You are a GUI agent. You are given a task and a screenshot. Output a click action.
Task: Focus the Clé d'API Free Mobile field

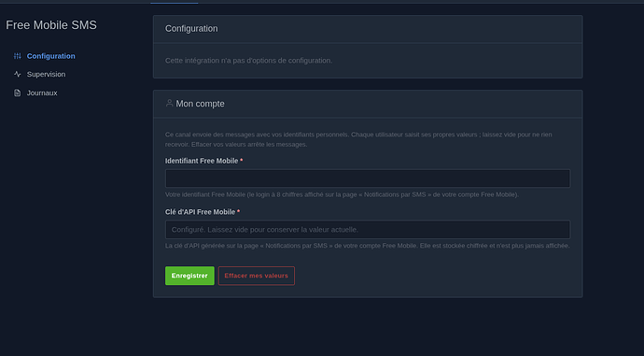368,229
